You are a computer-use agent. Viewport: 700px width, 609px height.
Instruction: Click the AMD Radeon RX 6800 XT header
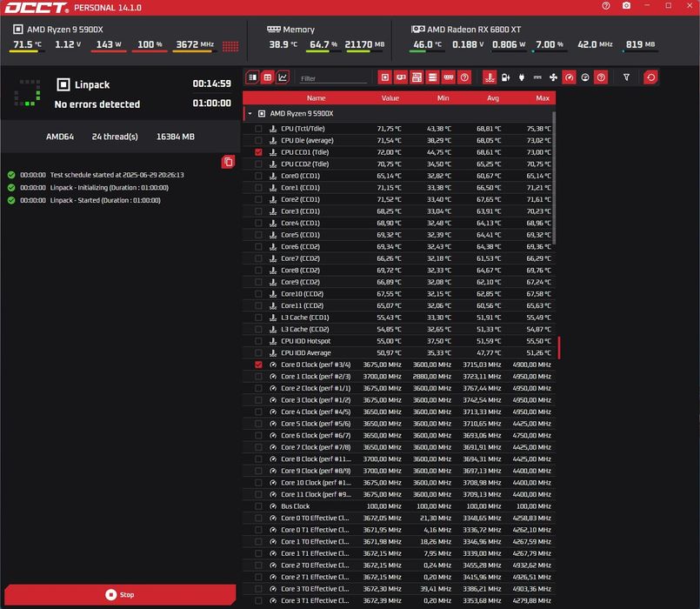pos(466,30)
